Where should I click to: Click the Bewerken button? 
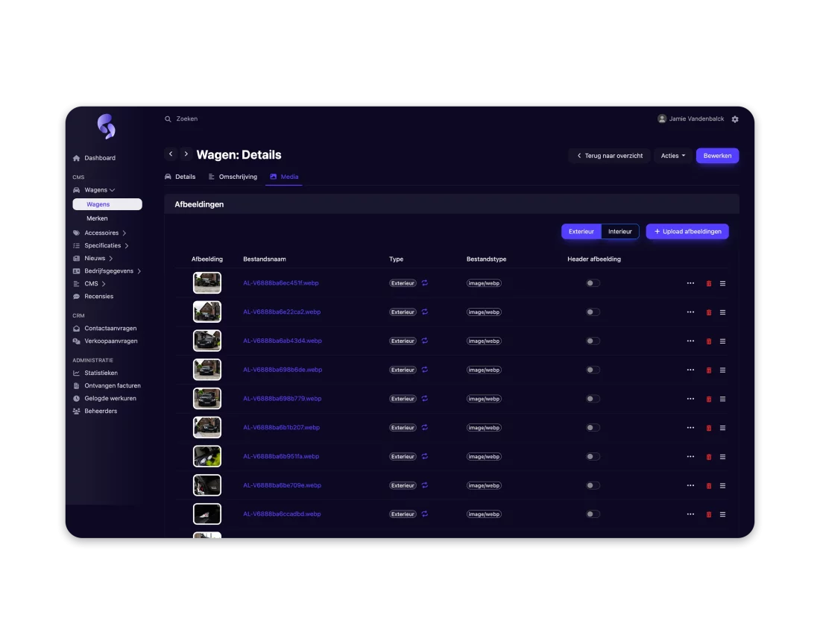click(x=717, y=156)
